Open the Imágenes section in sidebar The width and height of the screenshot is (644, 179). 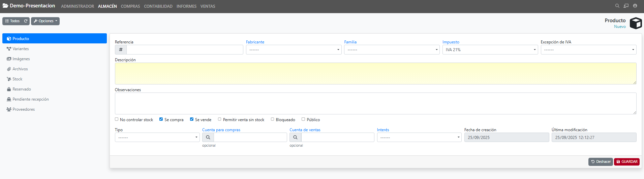21,59
